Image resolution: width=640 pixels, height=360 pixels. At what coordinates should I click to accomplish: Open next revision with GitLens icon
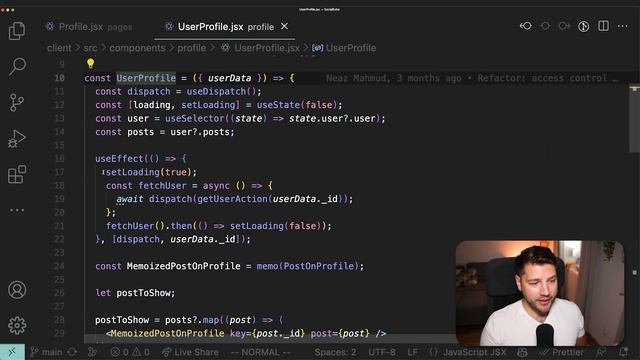tap(564, 26)
